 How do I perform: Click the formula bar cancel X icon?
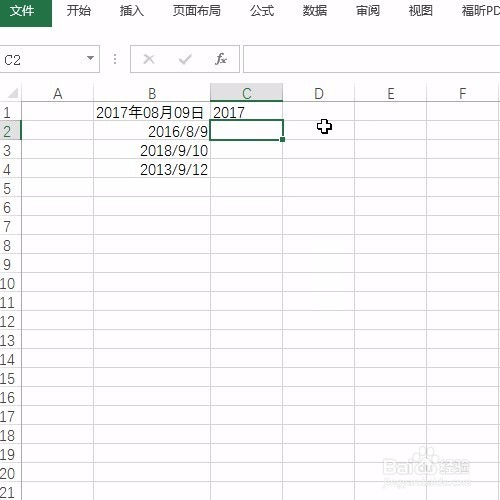(x=149, y=59)
